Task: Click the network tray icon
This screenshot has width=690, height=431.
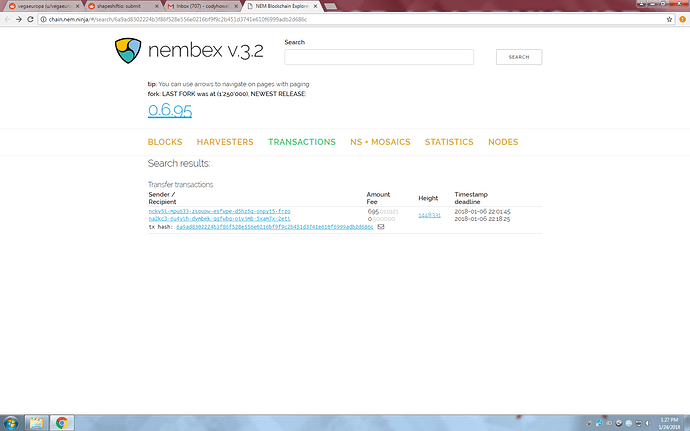Action: (x=639, y=424)
